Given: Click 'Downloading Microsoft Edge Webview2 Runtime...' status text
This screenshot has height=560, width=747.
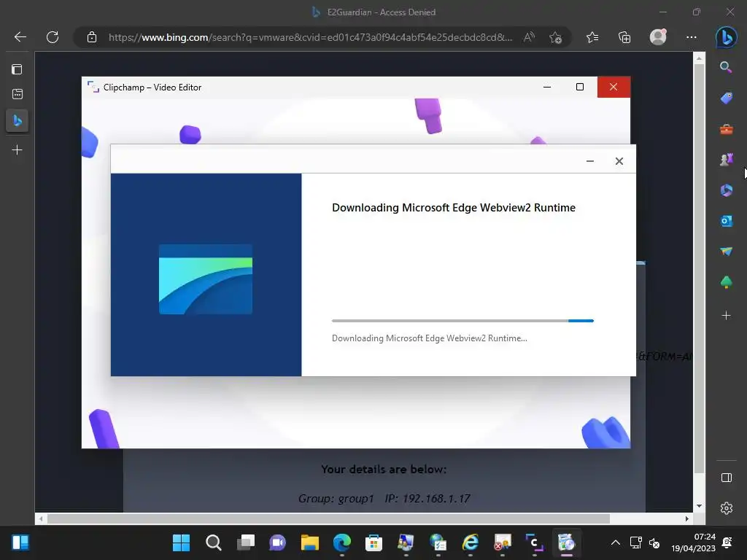Looking at the screenshot, I should click(x=429, y=338).
